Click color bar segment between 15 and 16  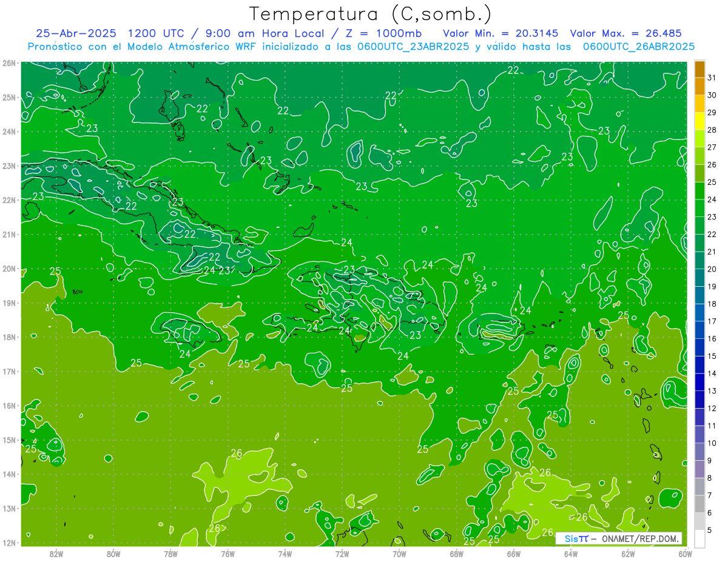pyautogui.click(x=699, y=347)
